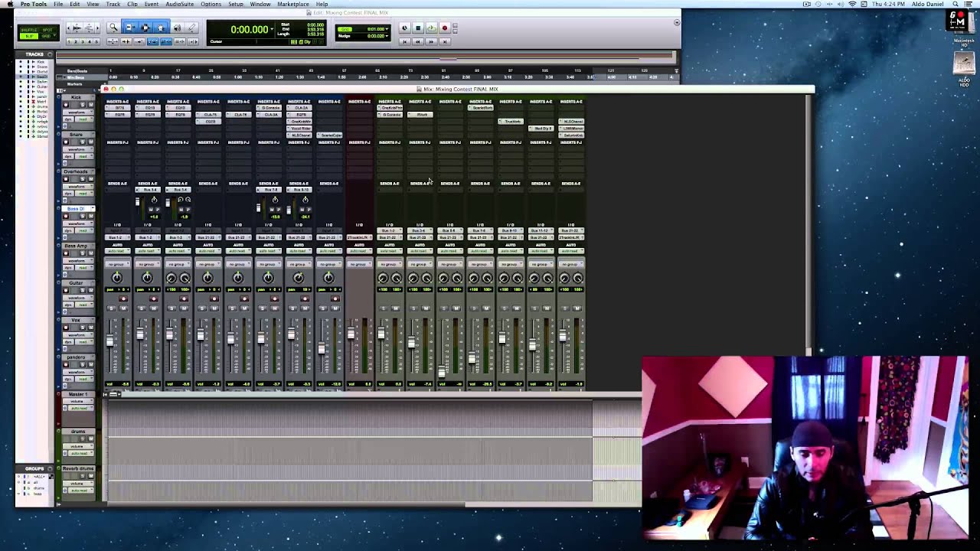Select the Grabber hand tool

tap(161, 28)
